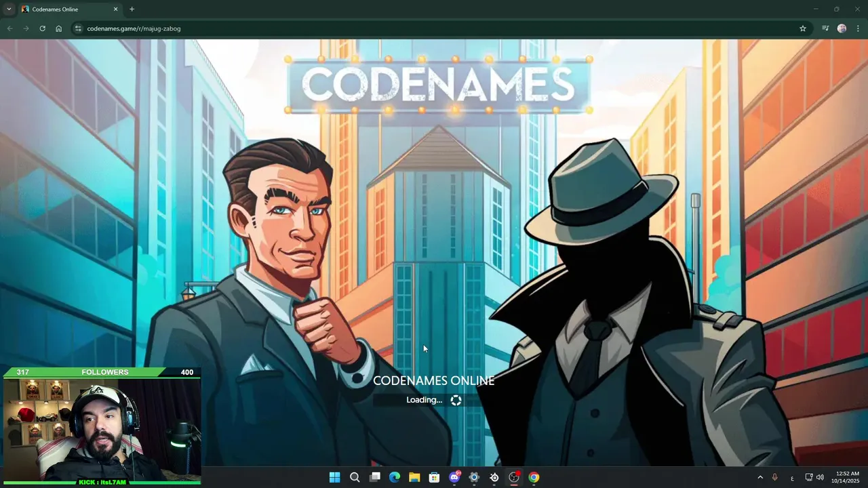Screen dimensions: 868x488
Task: Click the browser forward arrow
Action: (26, 28)
